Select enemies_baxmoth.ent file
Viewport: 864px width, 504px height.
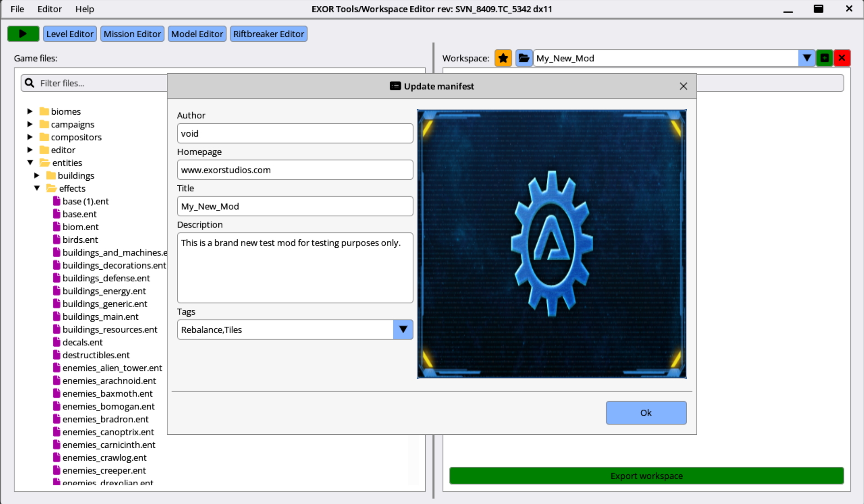coord(108,394)
